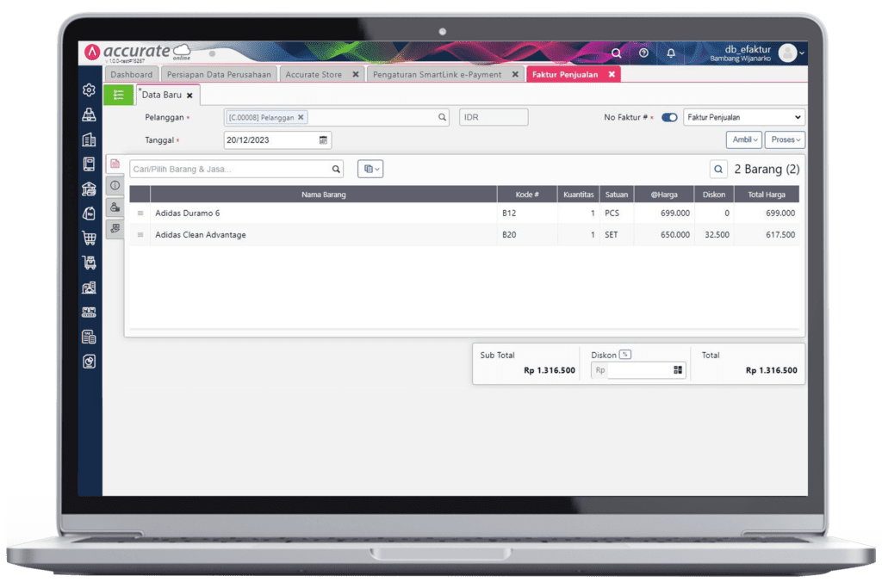Open the notifications bell

click(x=671, y=53)
